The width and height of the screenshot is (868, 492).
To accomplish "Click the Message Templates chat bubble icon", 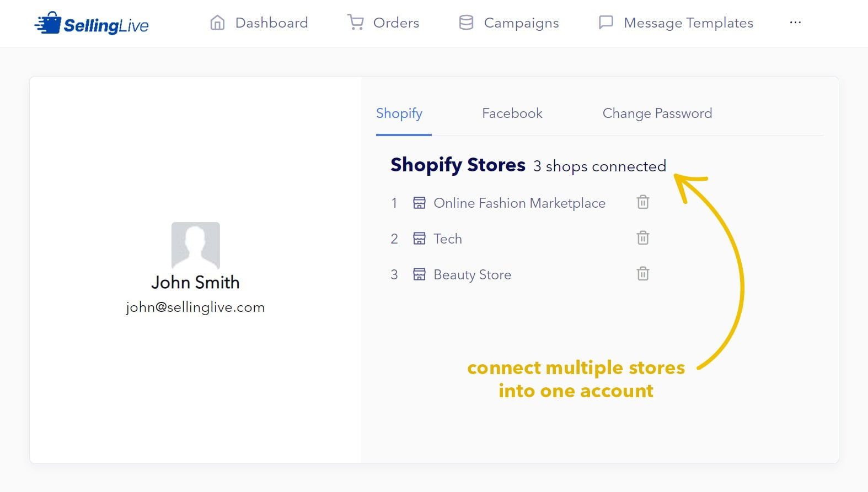I will (606, 23).
